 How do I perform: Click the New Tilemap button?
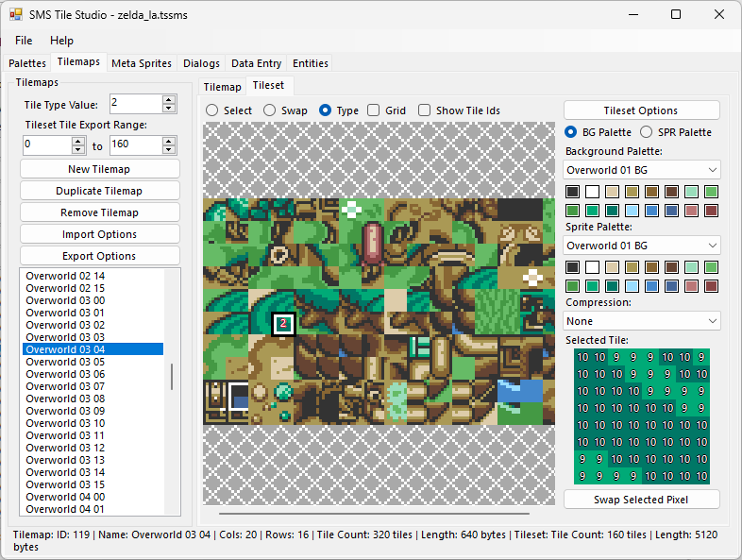(99, 169)
